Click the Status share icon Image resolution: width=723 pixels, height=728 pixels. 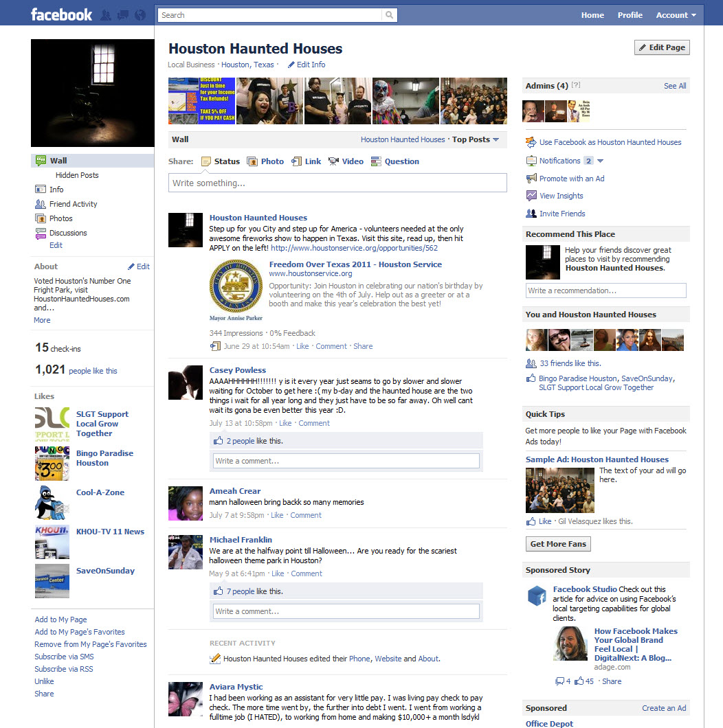pyautogui.click(x=206, y=161)
